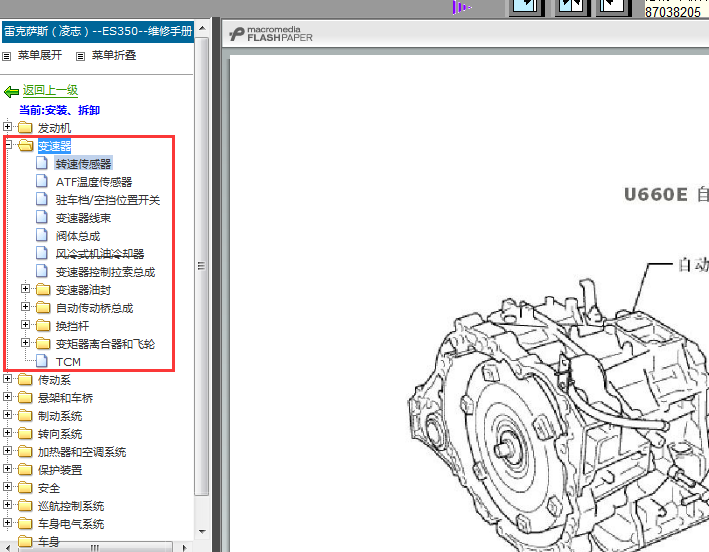
Task: Click the 菜单折叠 list icon
Action: point(80,57)
